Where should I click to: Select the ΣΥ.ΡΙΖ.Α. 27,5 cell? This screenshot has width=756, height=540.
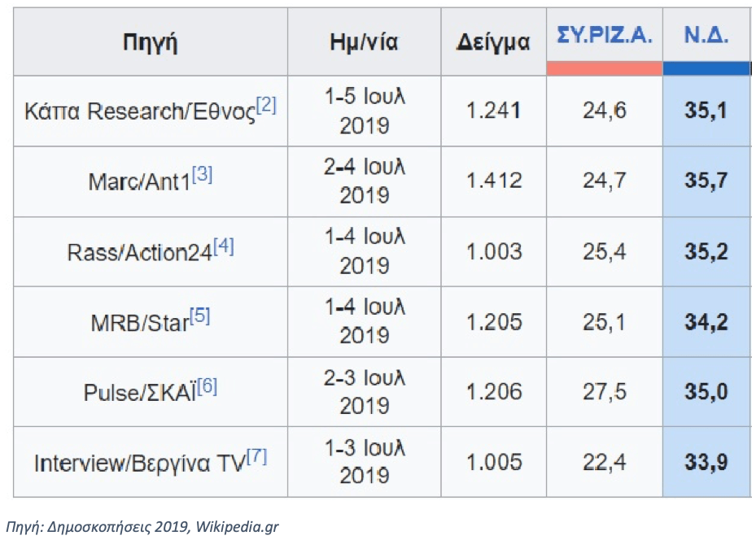(605, 392)
